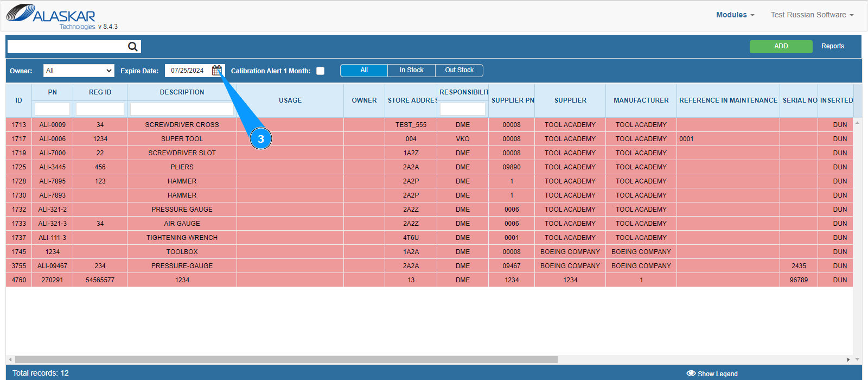Expand the Modules menu
Viewport: 868px width, 380px height.
tap(735, 15)
